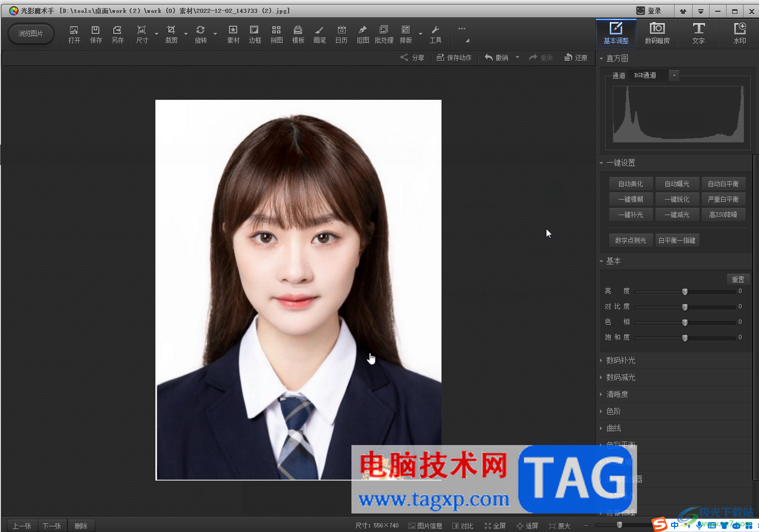
Task: Open the 拼图 (Collage) tool
Action: pos(276,34)
